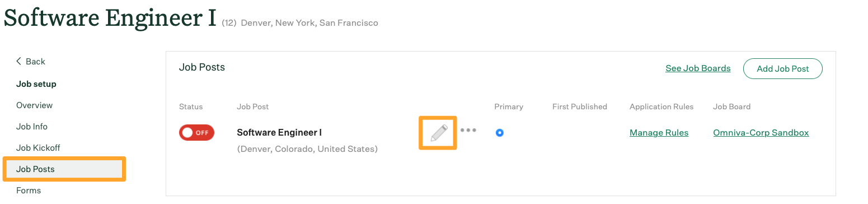Click the First Published column header

point(579,106)
